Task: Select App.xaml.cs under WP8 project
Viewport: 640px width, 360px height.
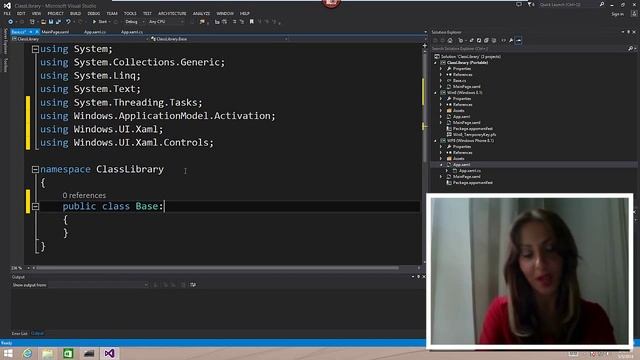Action: coord(470,171)
